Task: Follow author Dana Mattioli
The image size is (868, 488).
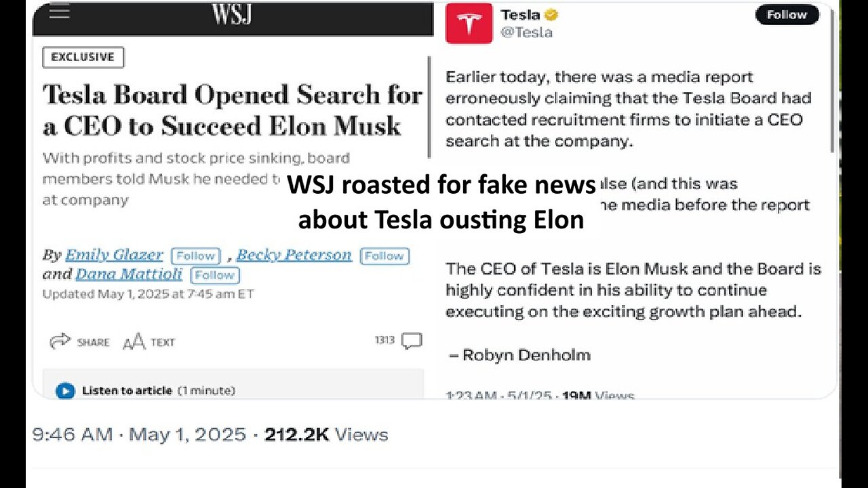Action: [x=215, y=275]
